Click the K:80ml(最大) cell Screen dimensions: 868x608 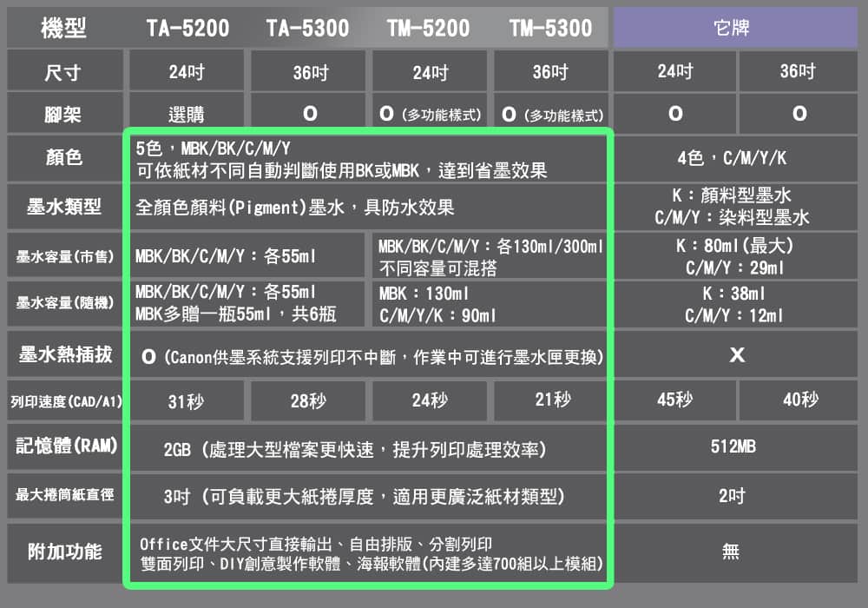[x=735, y=256]
